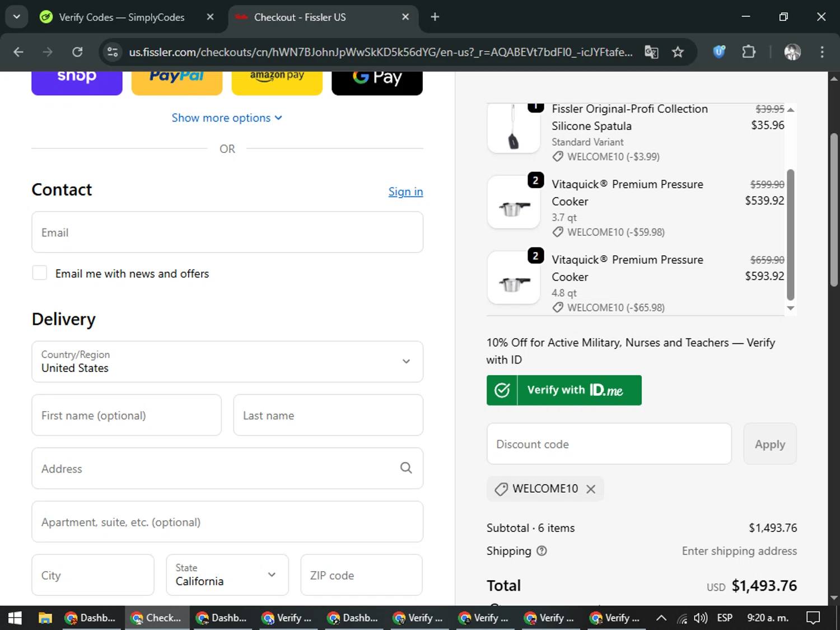This screenshot has height=630, width=840.
Task: Check Email me with news and offers
Action: pyautogui.click(x=40, y=273)
